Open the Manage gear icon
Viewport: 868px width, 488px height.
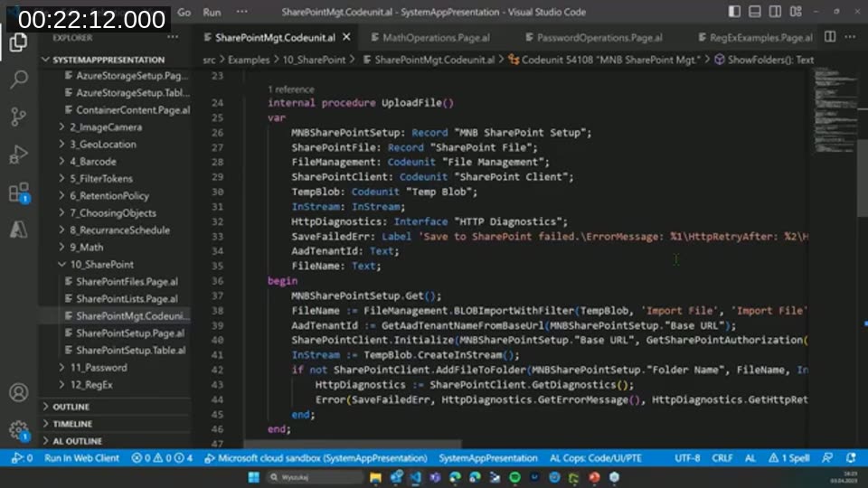point(18,430)
